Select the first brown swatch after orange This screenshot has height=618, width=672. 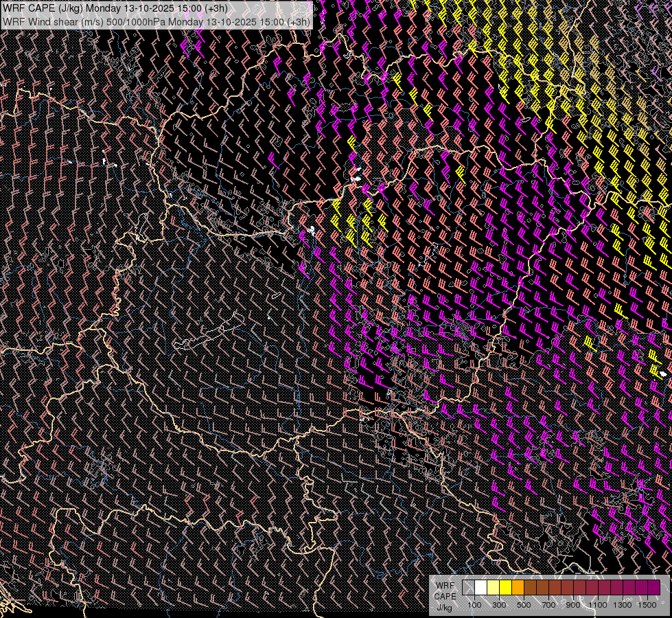coord(531,588)
